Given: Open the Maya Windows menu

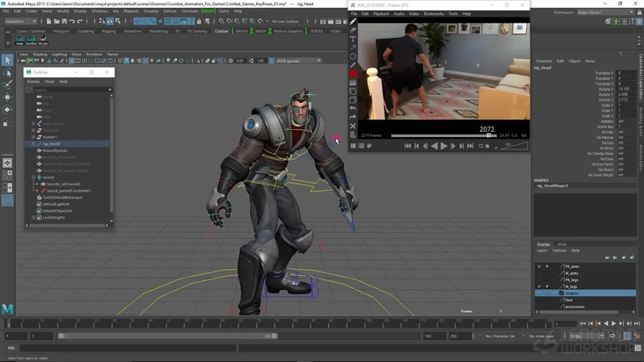Looking at the screenshot, I should tap(99, 11).
